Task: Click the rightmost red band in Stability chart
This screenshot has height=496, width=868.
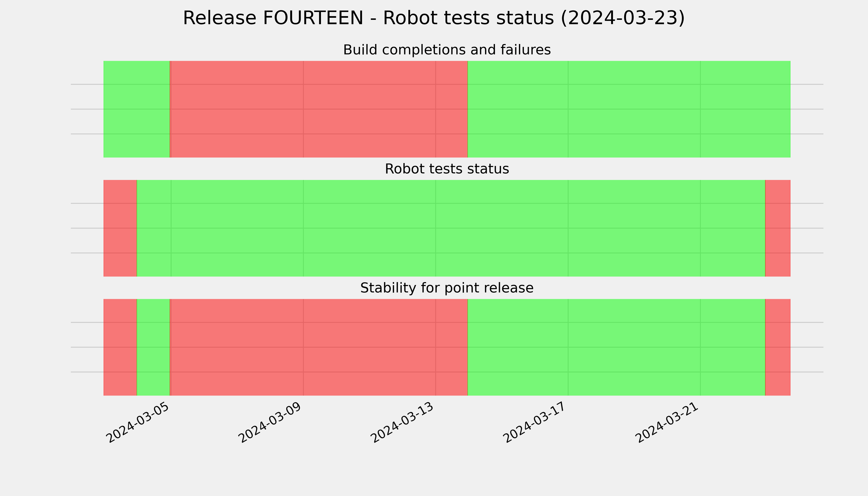Action: [x=778, y=347]
